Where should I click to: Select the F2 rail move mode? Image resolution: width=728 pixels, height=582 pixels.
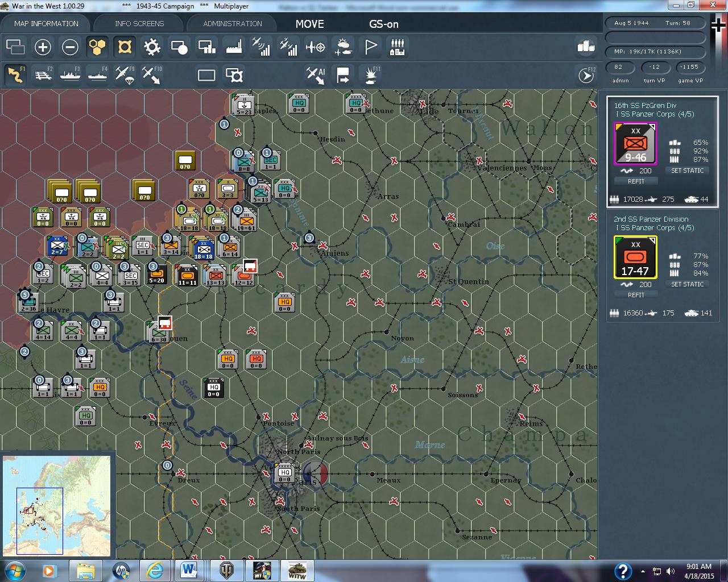(43, 75)
